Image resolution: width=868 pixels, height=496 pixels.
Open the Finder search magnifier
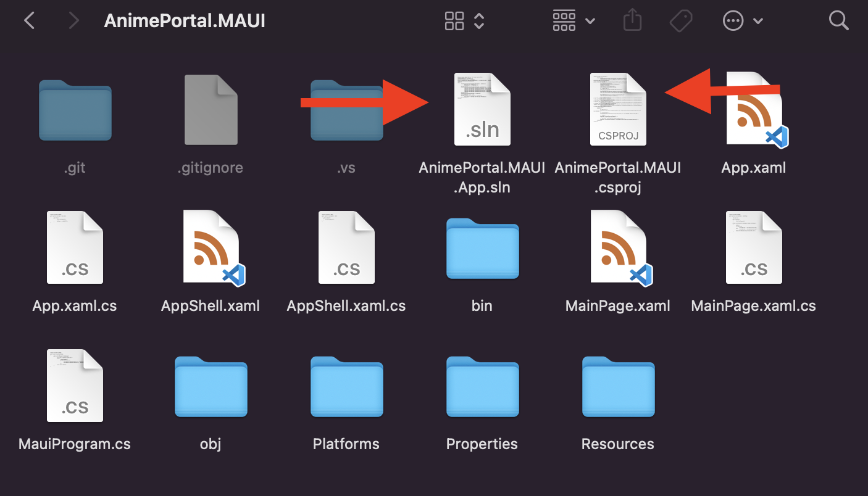coord(838,21)
